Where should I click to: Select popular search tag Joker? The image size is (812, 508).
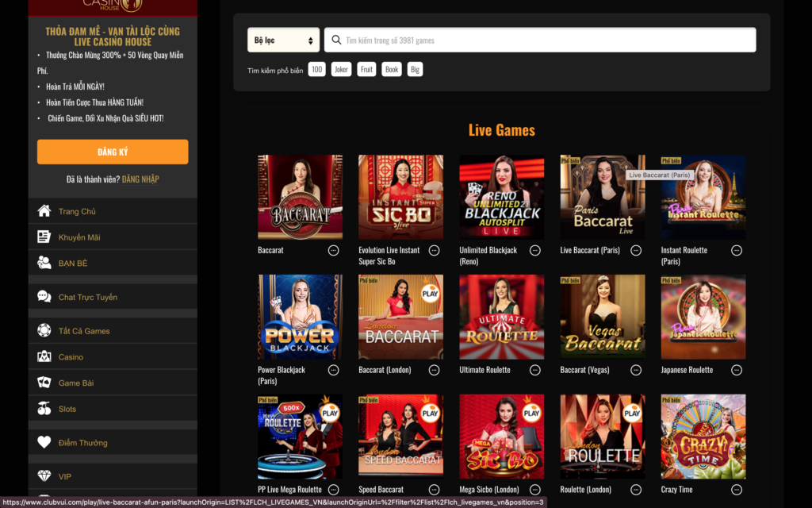pos(341,70)
